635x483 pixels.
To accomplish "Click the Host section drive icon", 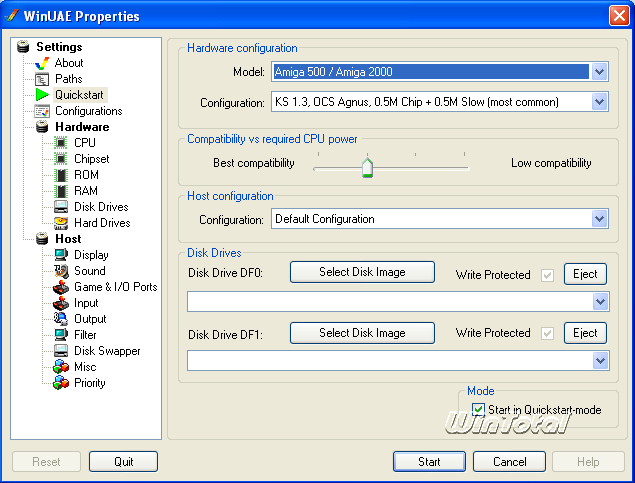I will pyautogui.click(x=42, y=239).
